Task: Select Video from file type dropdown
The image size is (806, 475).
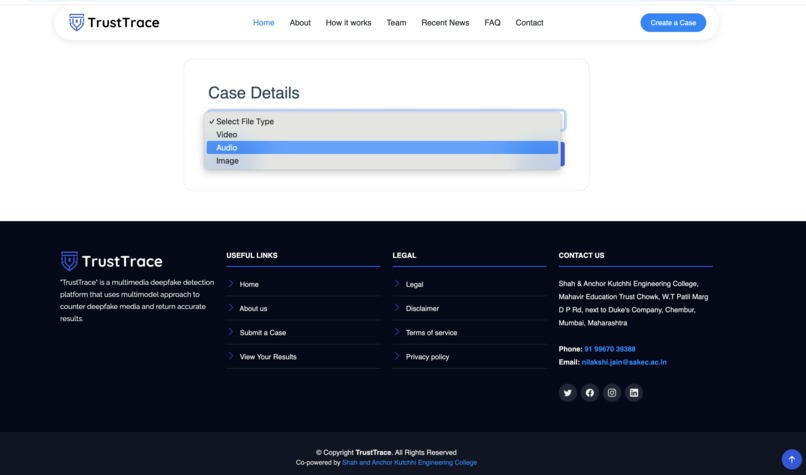Action: [x=382, y=134]
